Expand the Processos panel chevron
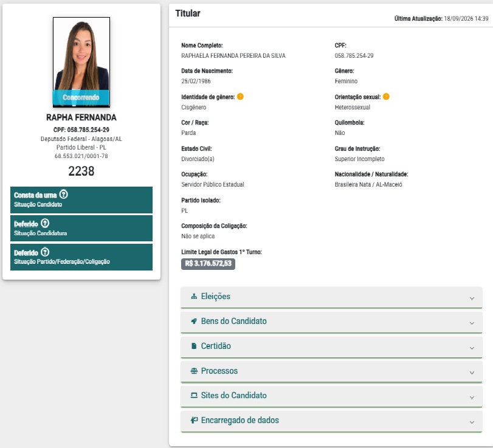493x448 pixels. [x=472, y=373]
